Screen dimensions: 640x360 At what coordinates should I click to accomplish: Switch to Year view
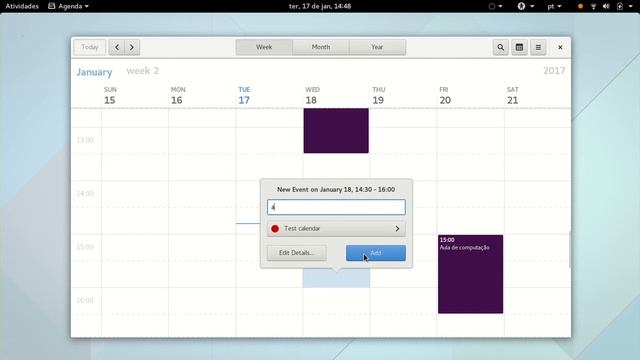(377, 47)
